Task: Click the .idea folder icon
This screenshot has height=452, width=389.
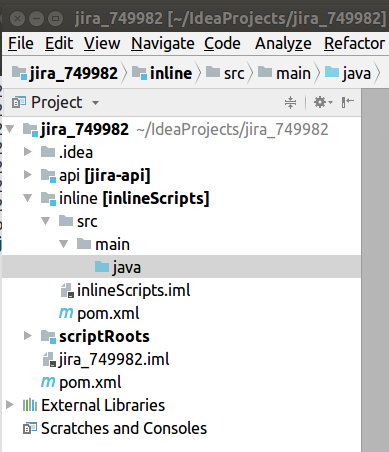Action: (x=48, y=152)
